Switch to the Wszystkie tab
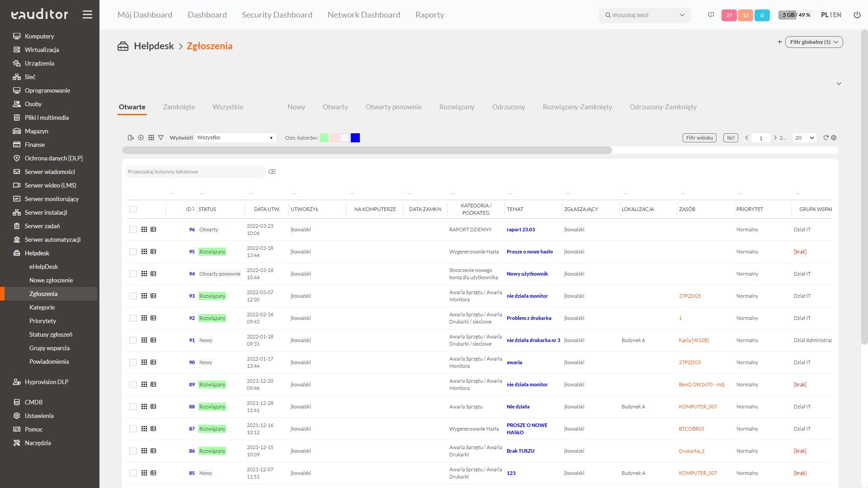The height and width of the screenshot is (488, 868). (228, 107)
